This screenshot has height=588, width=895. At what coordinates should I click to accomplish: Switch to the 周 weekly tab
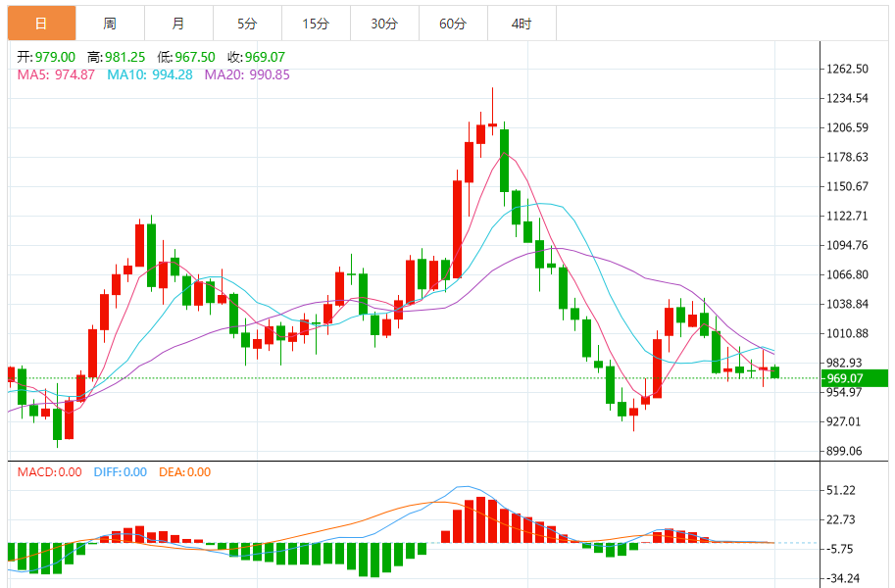(x=110, y=24)
